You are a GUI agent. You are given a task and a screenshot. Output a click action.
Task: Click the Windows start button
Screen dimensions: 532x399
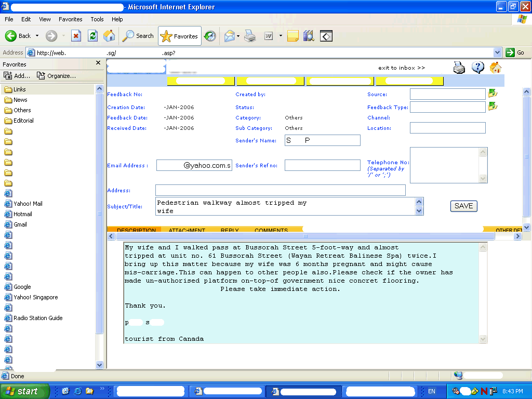(24, 391)
